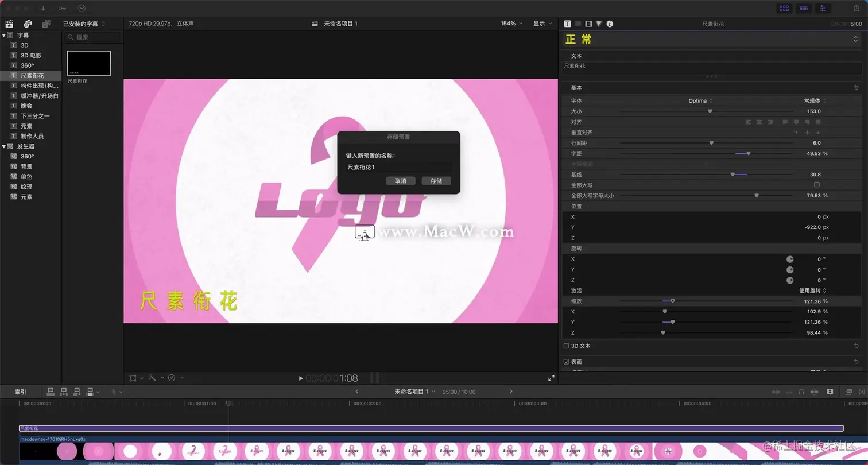Open the 154% zoom dropdown

tap(511, 24)
